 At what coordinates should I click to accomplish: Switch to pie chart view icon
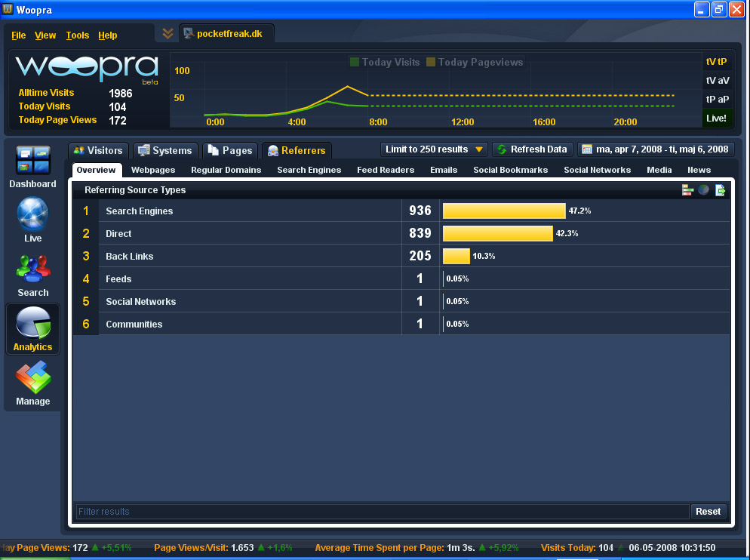(x=703, y=190)
